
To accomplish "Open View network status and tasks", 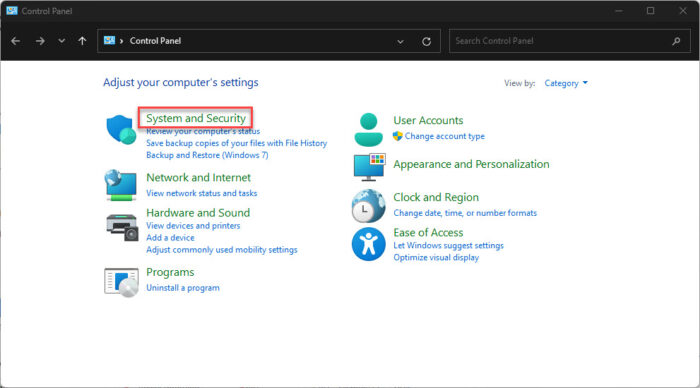I will pos(201,193).
